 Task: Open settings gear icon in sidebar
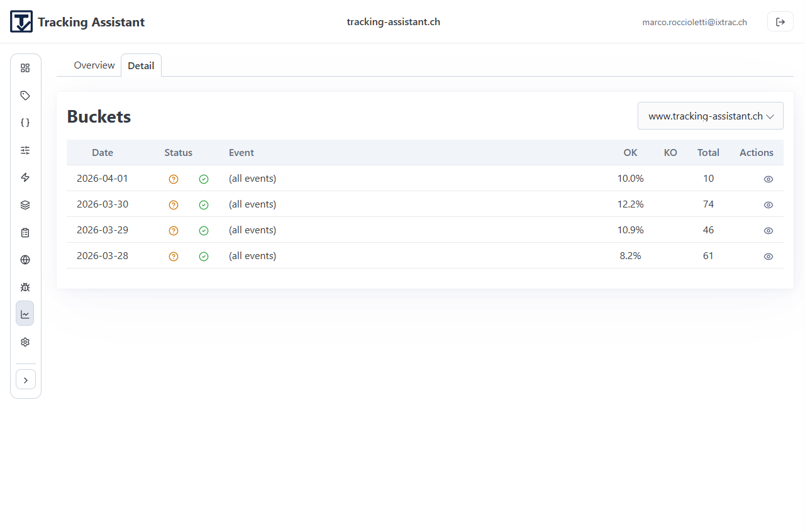click(25, 342)
